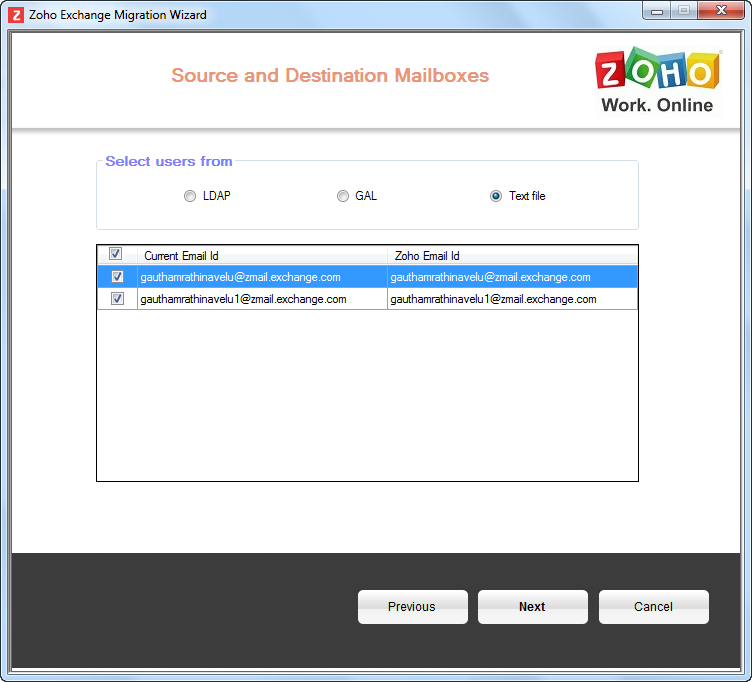The image size is (752, 682).
Task: Click the Current Email Id column header
Action: [x=262, y=256]
